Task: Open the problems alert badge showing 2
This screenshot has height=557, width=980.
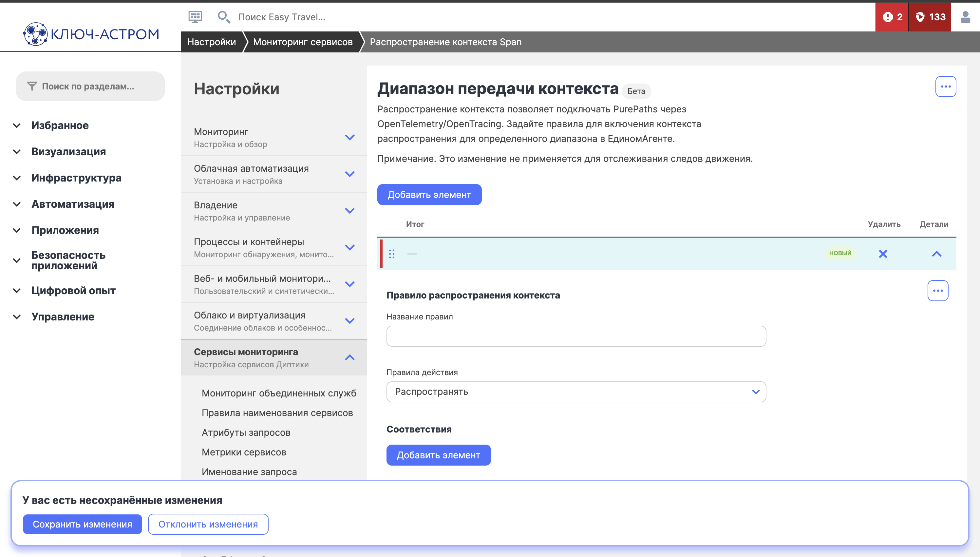Action: click(892, 17)
